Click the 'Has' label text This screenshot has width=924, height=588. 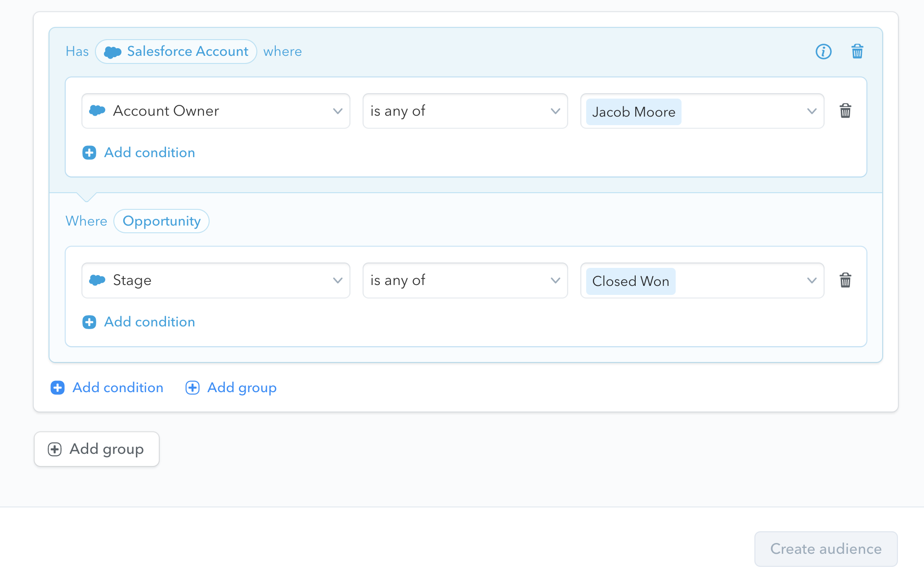pos(77,51)
